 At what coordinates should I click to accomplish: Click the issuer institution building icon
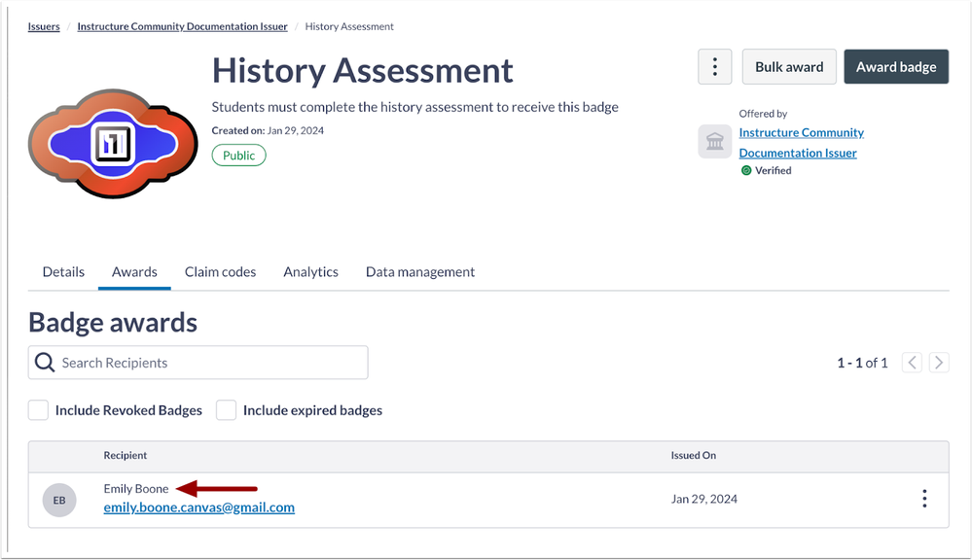[x=715, y=142]
